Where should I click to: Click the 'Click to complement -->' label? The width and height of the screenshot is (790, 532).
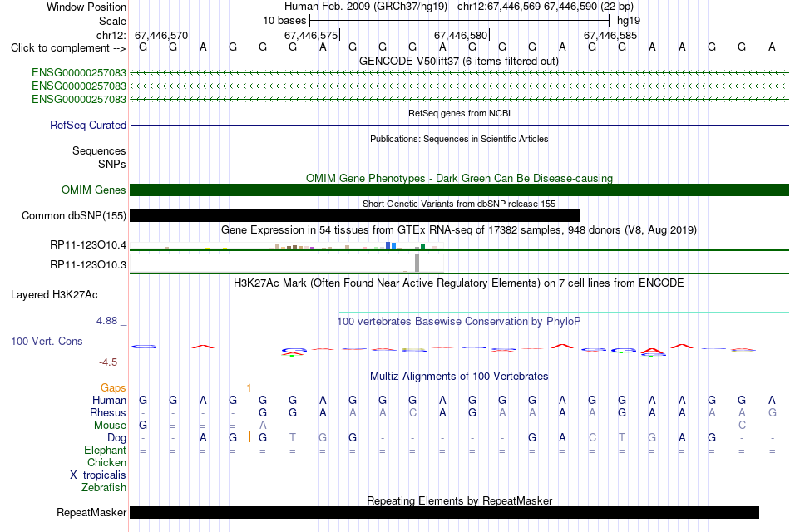[68, 48]
